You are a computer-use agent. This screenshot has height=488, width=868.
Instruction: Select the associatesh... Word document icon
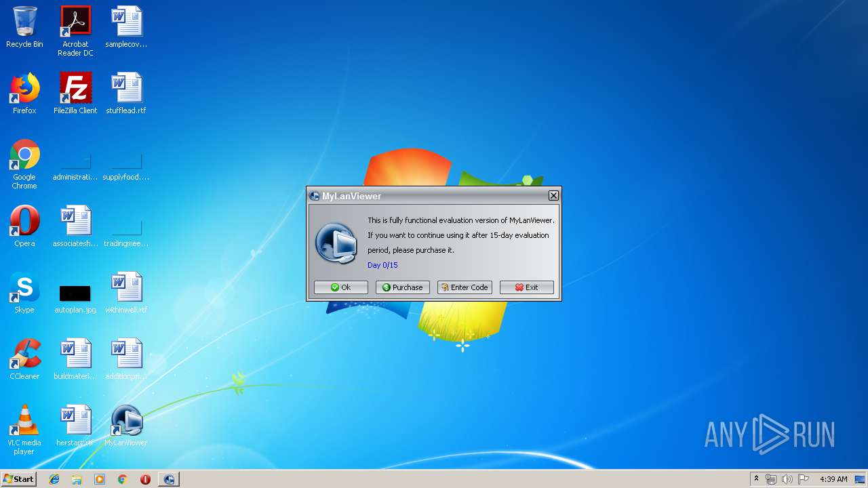75,226
